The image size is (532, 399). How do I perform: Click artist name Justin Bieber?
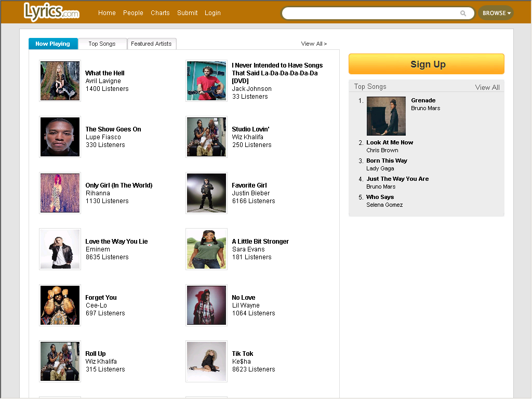point(251,193)
